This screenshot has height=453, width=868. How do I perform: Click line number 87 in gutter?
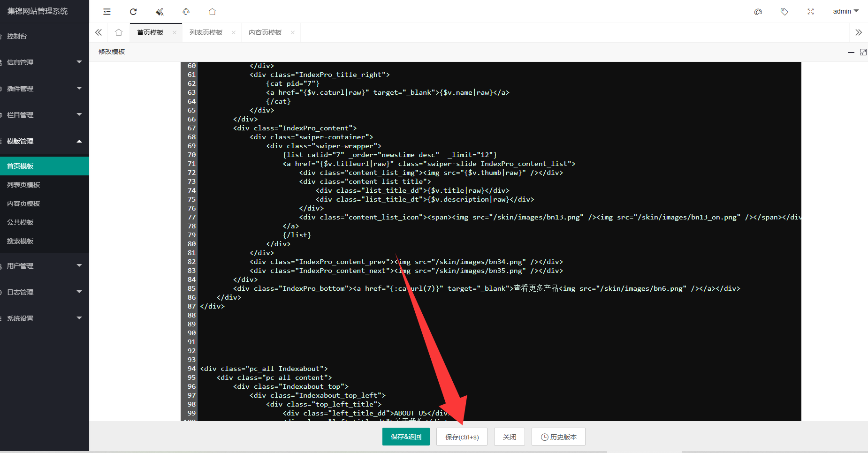click(191, 306)
